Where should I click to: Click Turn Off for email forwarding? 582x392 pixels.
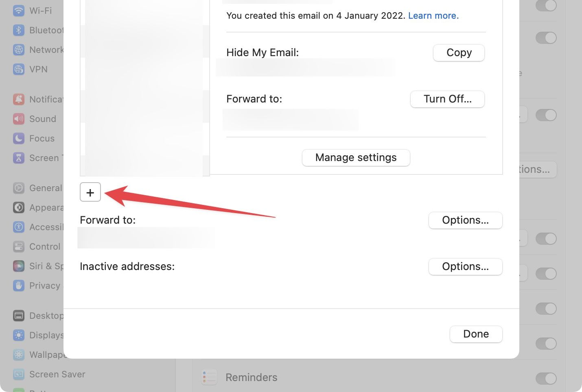click(447, 99)
